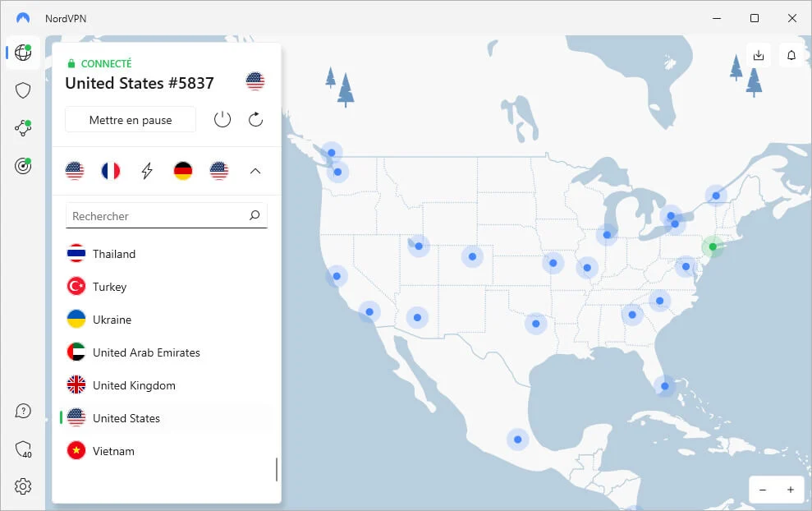Click the country list scrollbar thumb
This screenshot has width=812, height=511.
tap(277, 469)
